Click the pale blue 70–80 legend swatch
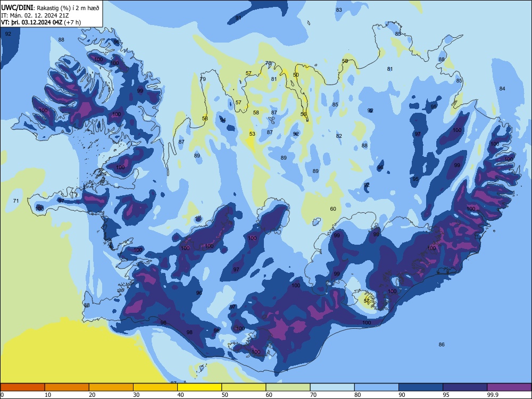532x399 pixels. (332, 387)
